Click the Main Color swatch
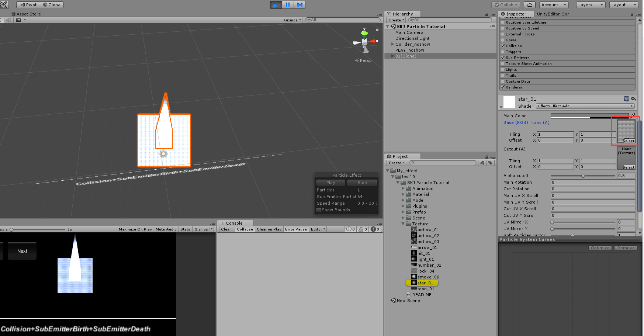Image resolution: width=644 pixels, height=336 pixels. point(589,115)
